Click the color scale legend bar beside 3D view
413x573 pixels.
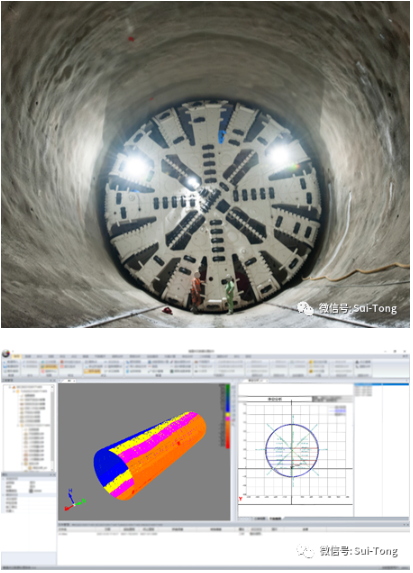(227, 416)
